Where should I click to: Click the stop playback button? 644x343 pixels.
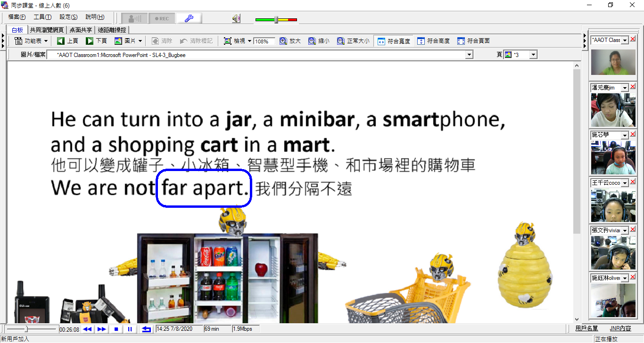pyautogui.click(x=116, y=329)
